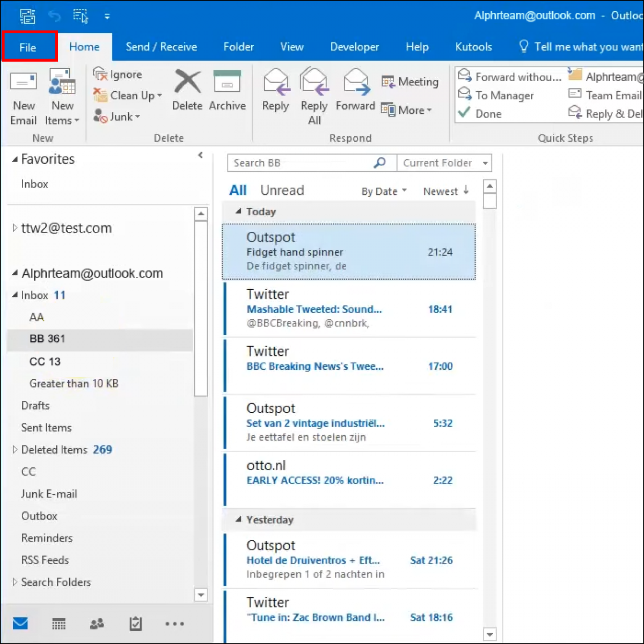This screenshot has width=644, height=644.
Task: Collapse the Inbox folder tree
Action: (15, 295)
